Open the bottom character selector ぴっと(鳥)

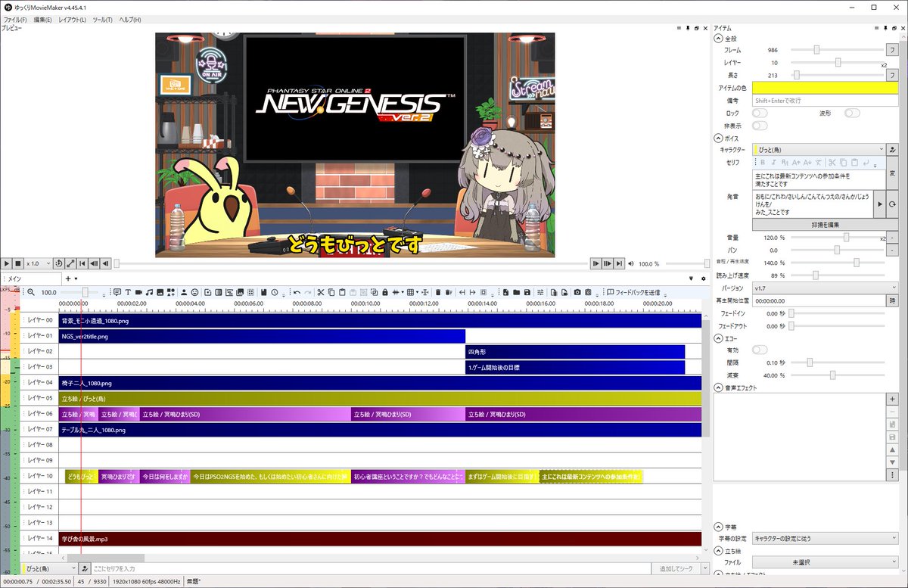pos(50,568)
